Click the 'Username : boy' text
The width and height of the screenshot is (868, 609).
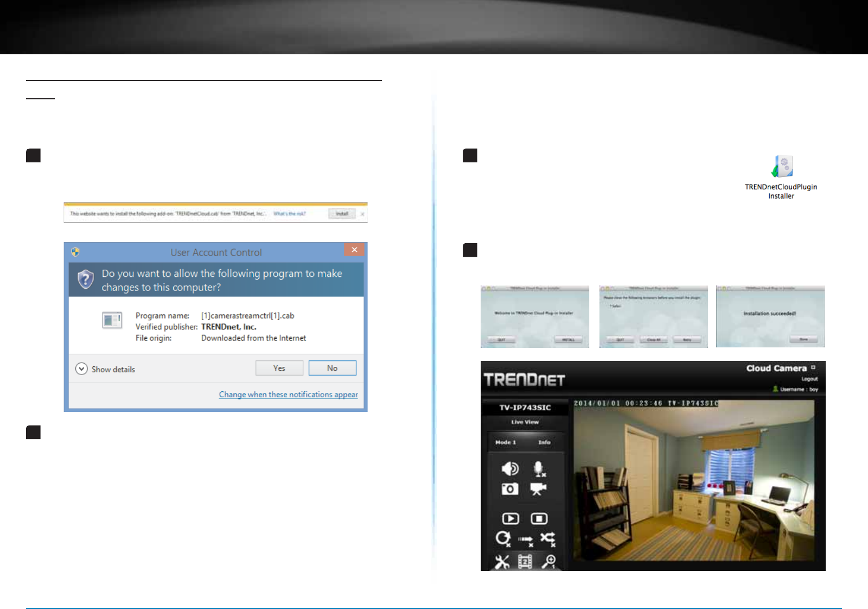799,389
